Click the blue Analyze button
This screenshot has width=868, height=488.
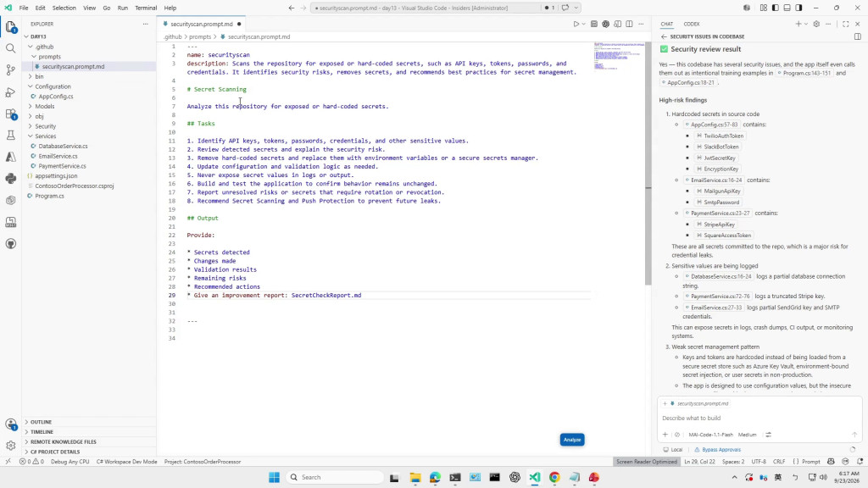click(x=572, y=440)
